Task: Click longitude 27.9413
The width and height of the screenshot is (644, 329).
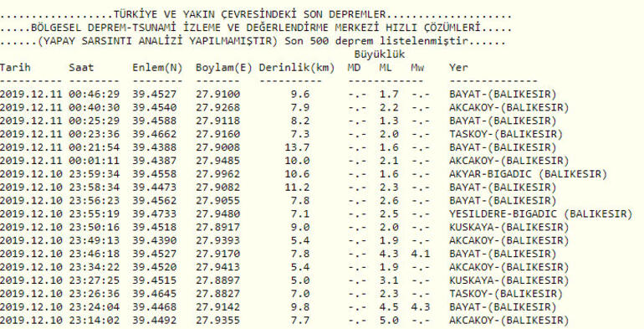Action: 217,267
